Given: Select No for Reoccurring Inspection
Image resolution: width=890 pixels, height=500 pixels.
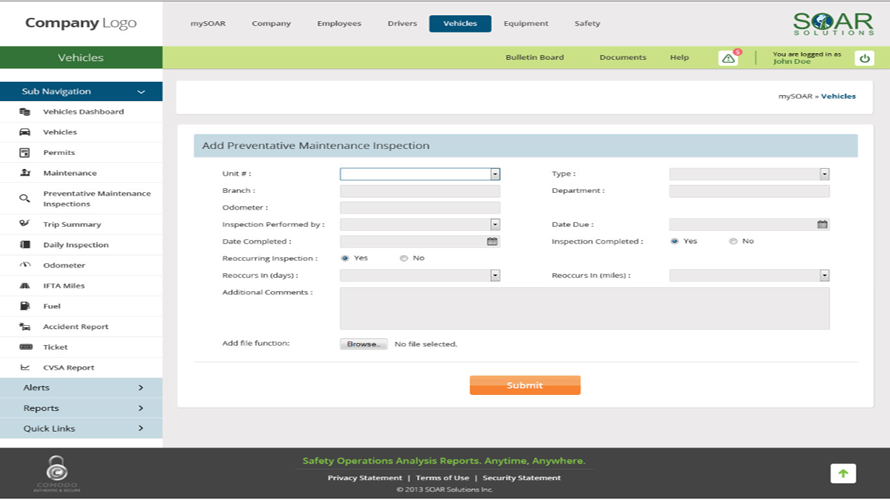Looking at the screenshot, I should pyautogui.click(x=404, y=259).
